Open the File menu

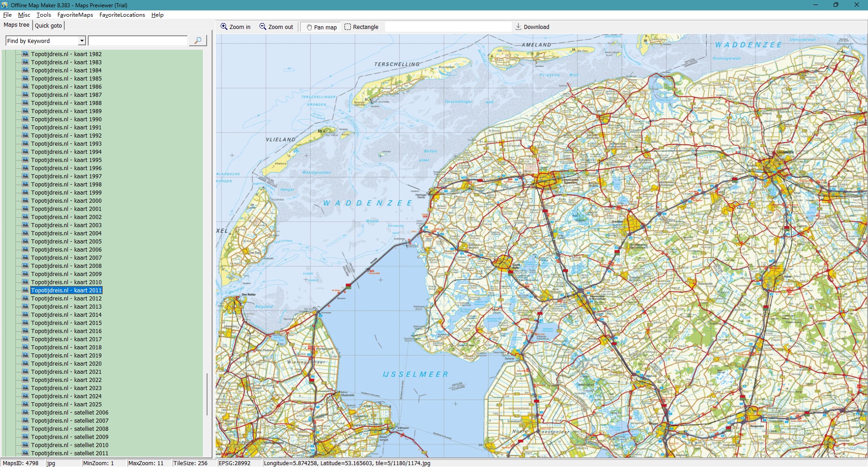tap(7, 15)
